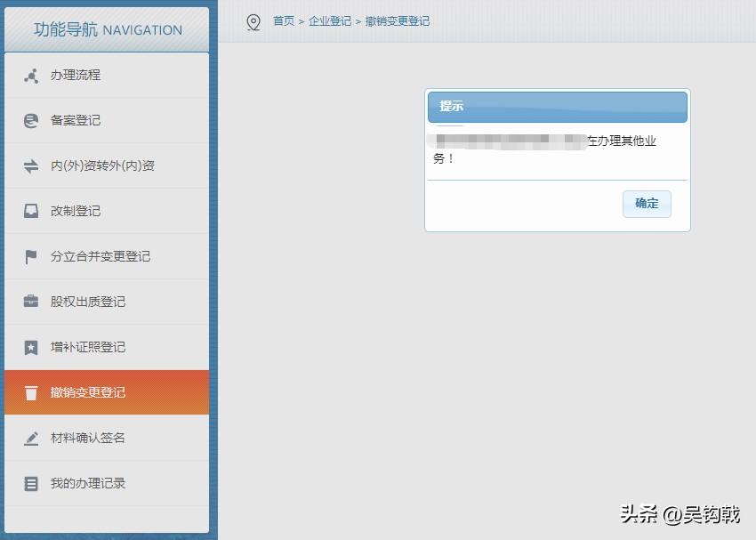This screenshot has height=540, width=756.
Task: Click the 增补证照登记 bookmark star icon
Action: [x=31, y=347]
